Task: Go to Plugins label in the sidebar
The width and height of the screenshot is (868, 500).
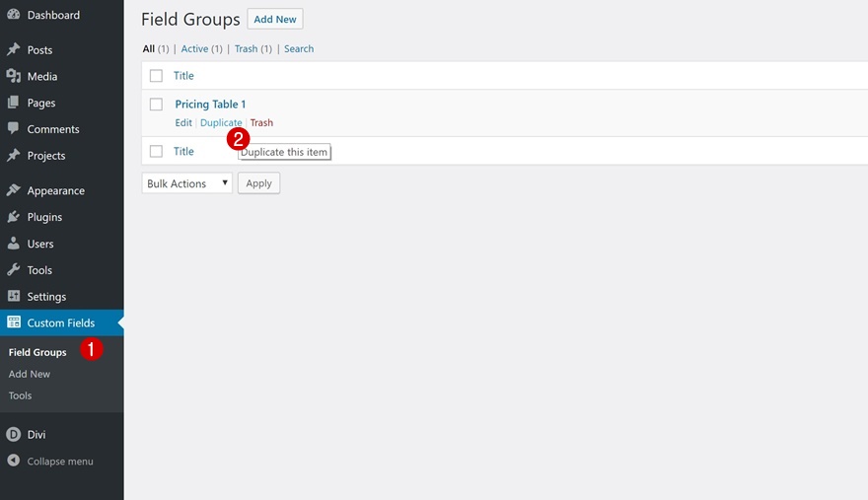Action: point(44,217)
